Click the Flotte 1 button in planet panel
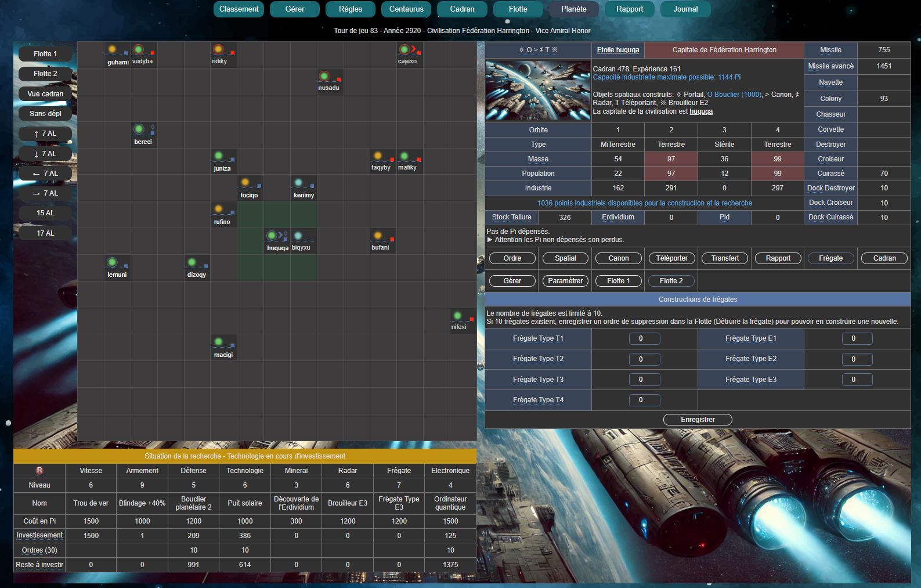 619,281
